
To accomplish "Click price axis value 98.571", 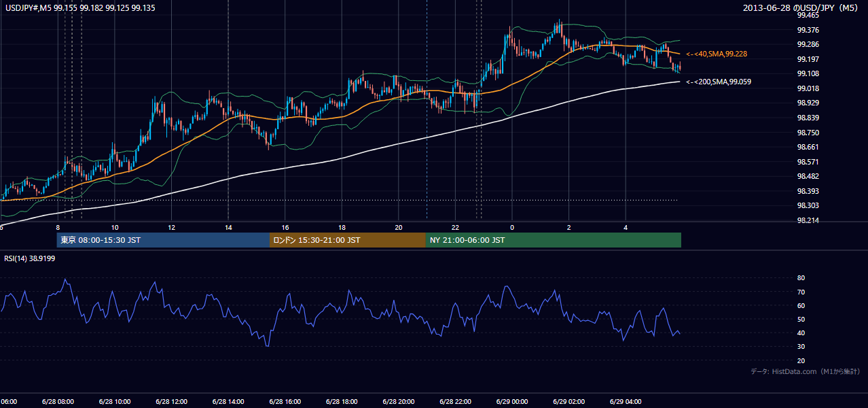I will click(x=808, y=162).
